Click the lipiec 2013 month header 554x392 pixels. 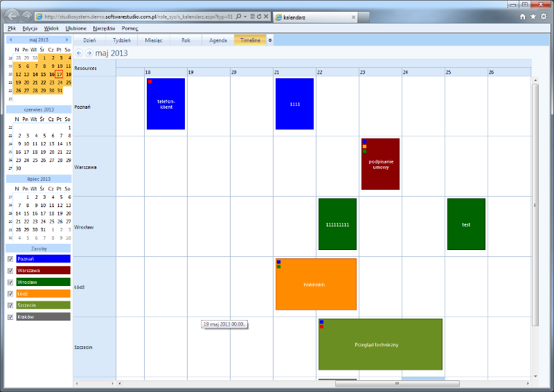39,179
